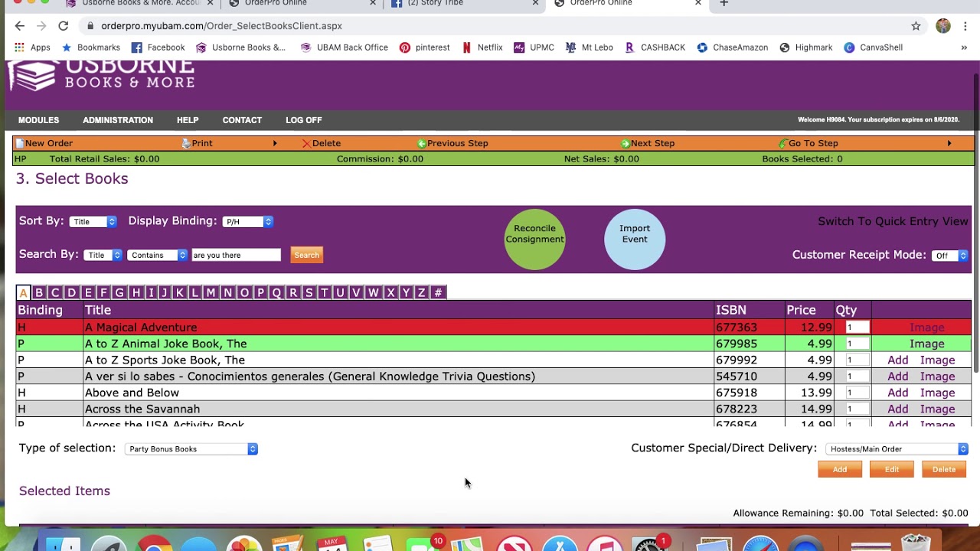Bookmark this page with star icon
Screen dimensions: 980x551
[x=916, y=26]
